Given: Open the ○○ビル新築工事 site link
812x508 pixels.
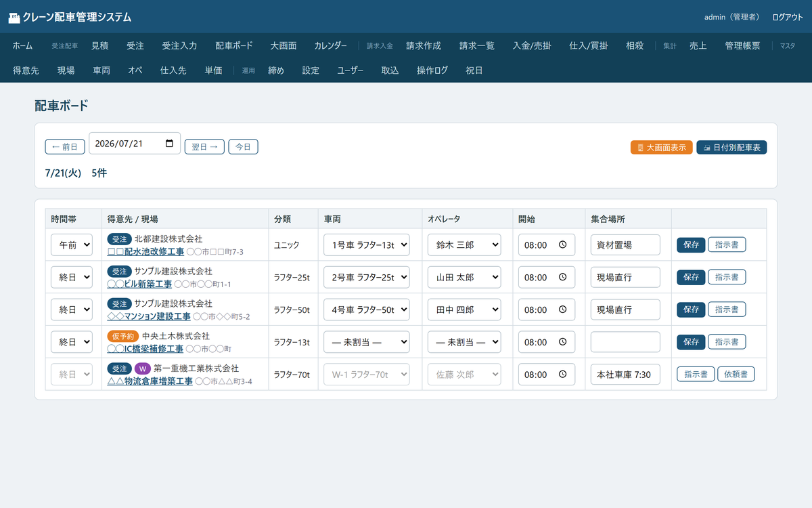Looking at the screenshot, I should tap(139, 284).
